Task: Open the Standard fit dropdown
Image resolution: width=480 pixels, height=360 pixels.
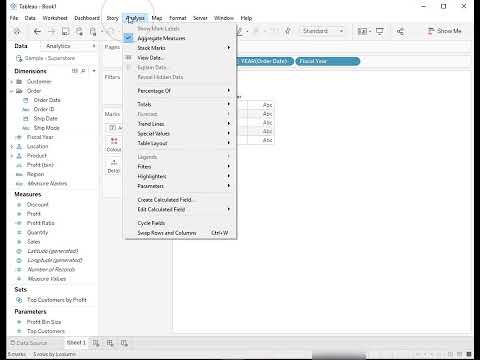Action: [x=323, y=31]
